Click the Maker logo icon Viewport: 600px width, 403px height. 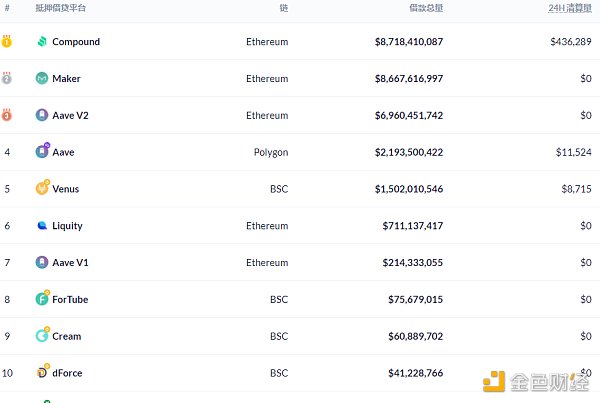pyautogui.click(x=42, y=79)
